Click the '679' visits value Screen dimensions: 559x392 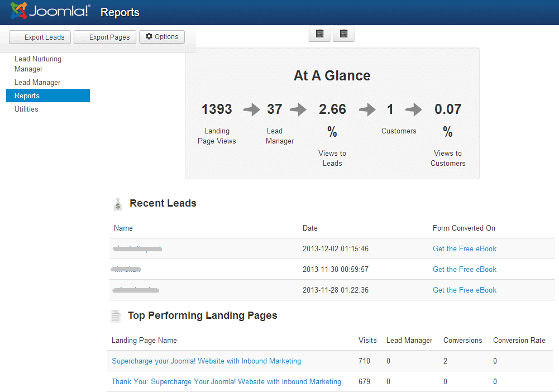pos(364,381)
